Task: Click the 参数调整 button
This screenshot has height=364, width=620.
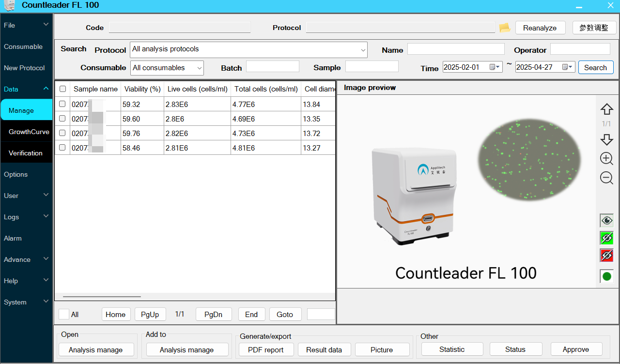Action: pyautogui.click(x=594, y=28)
